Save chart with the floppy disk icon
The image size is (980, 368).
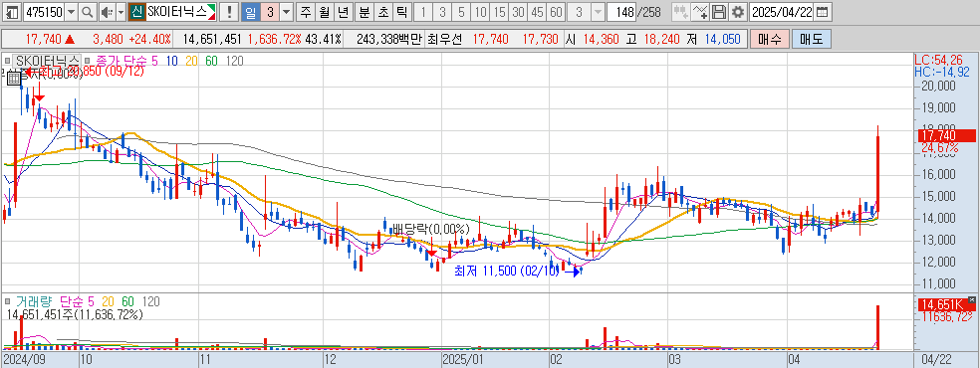tap(719, 11)
